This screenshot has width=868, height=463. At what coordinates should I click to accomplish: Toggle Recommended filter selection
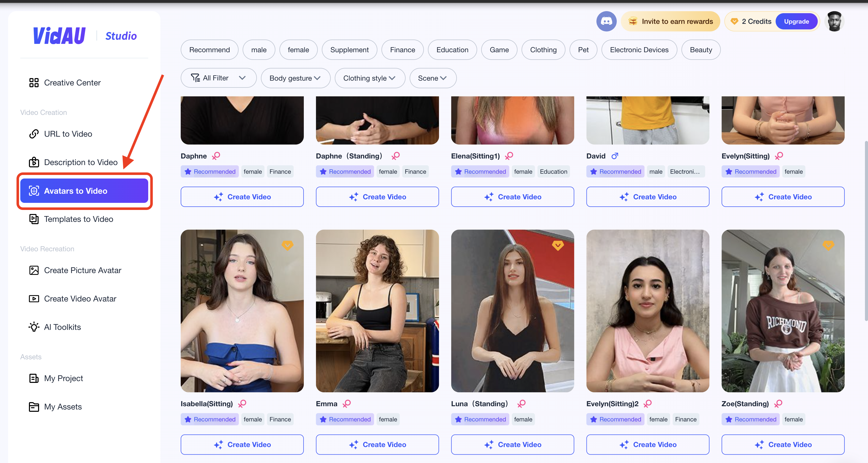point(210,49)
